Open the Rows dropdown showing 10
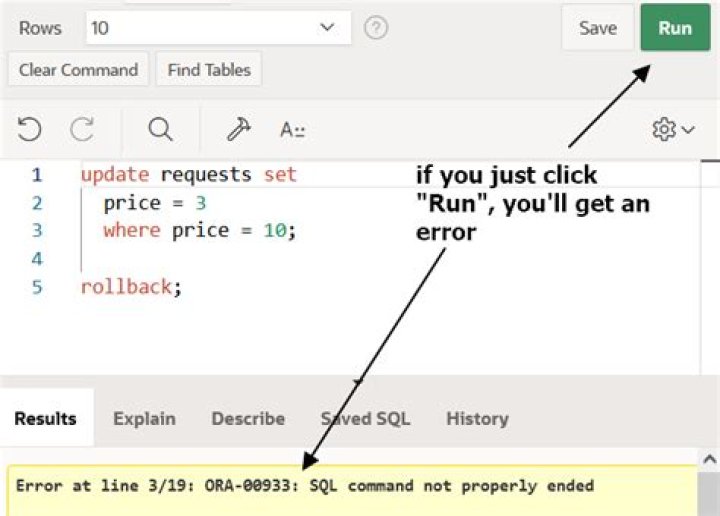Image resolution: width=720 pixels, height=516 pixels. tap(218, 28)
